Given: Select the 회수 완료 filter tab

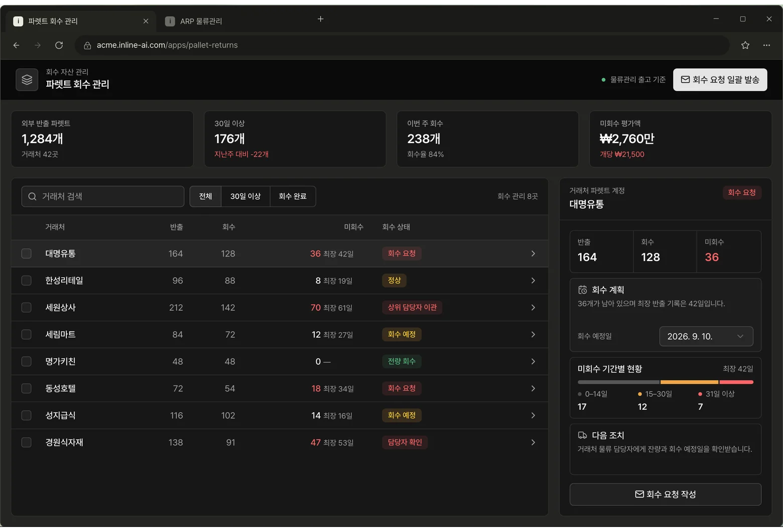Looking at the screenshot, I should [x=293, y=196].
